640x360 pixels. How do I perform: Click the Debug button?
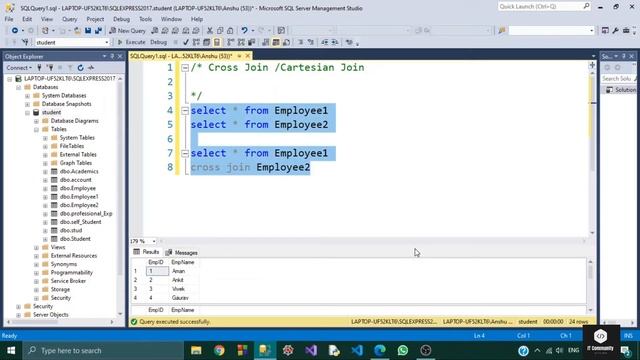158,42
